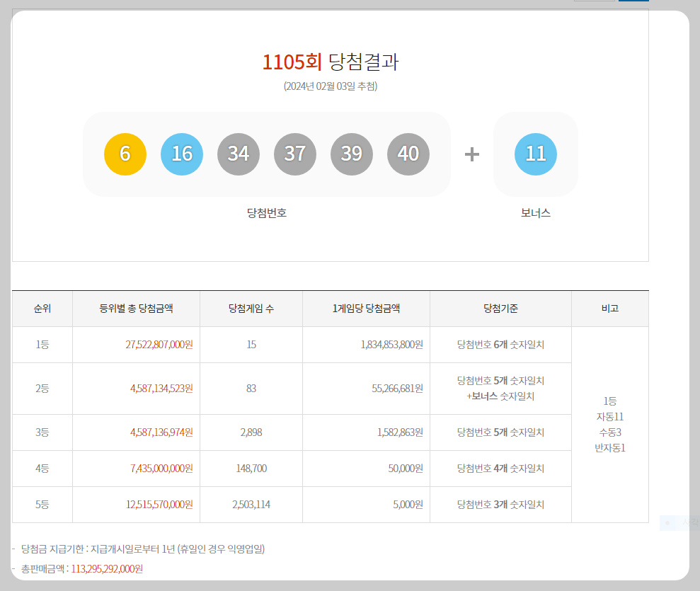Image resolution: width=700 pixels, height=591 pixels.
Task: Click the winner count 148,700
Action: coord(251,469)
